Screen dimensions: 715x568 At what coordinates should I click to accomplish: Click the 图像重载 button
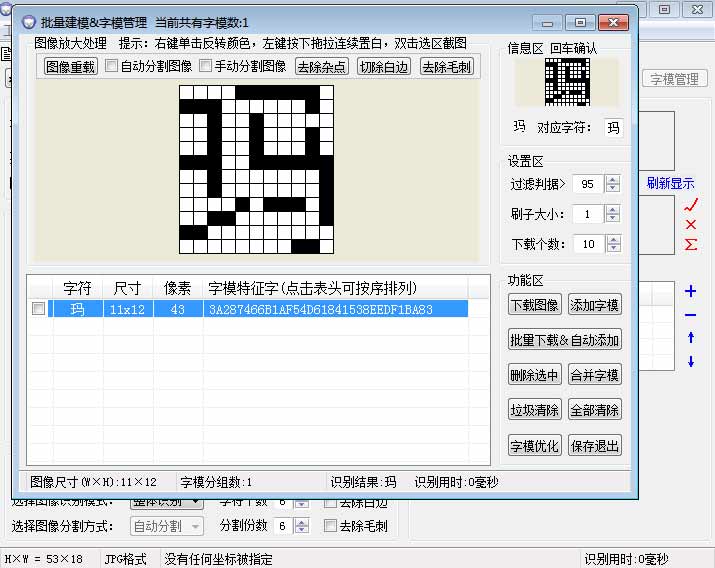(x=70, y=67)
